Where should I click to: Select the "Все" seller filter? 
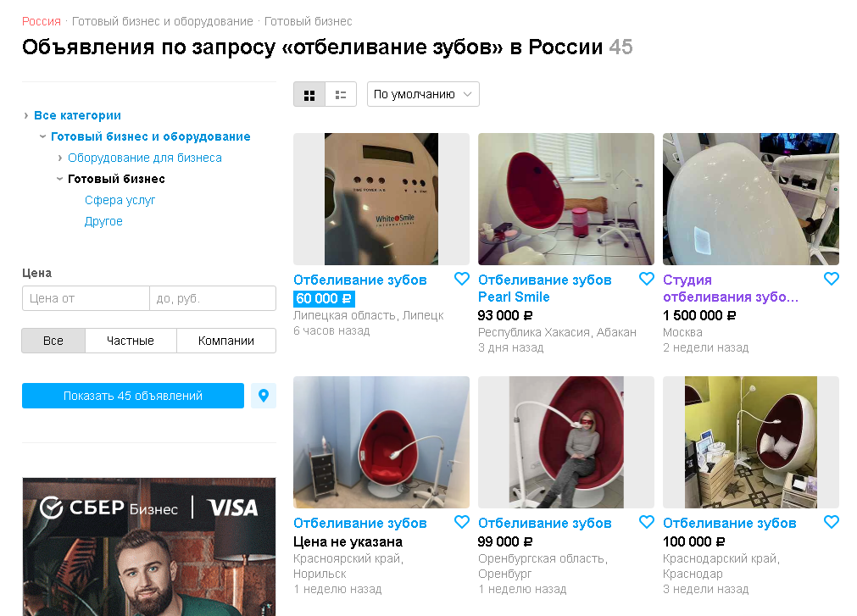(53, 341)
